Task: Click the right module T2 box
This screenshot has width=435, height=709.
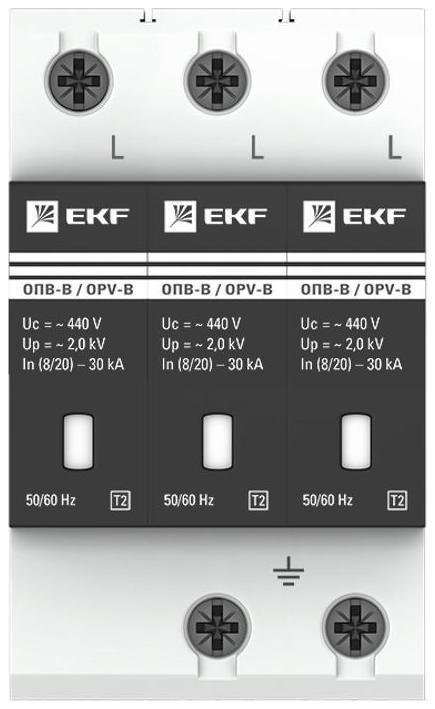Action: tap(397, 501)
